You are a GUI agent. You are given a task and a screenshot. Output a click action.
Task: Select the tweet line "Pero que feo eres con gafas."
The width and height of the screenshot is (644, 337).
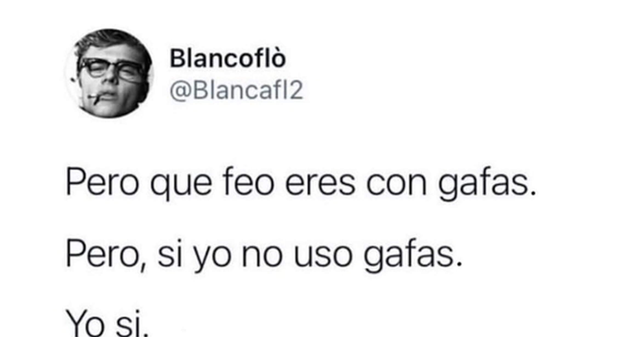301,183
